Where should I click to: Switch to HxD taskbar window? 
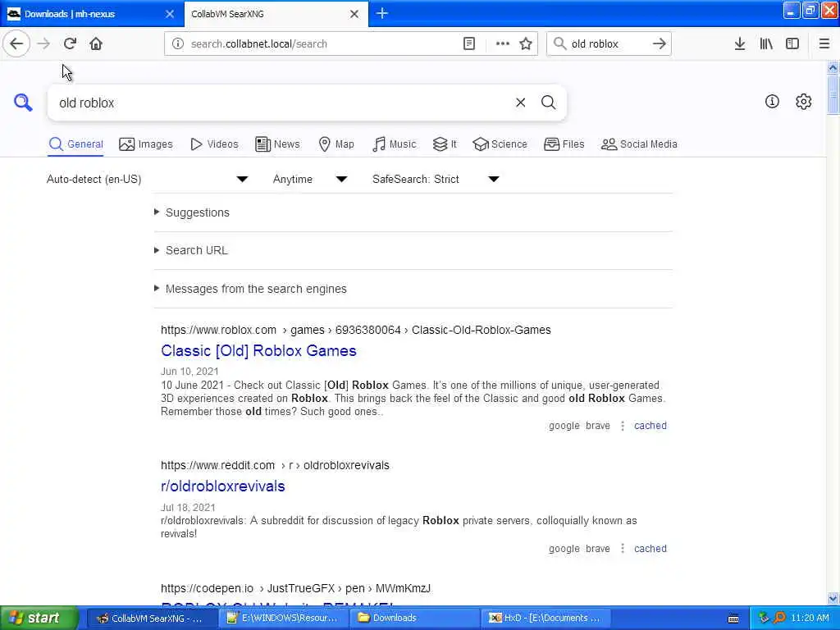pyautogui.click(x=544, y=619)
